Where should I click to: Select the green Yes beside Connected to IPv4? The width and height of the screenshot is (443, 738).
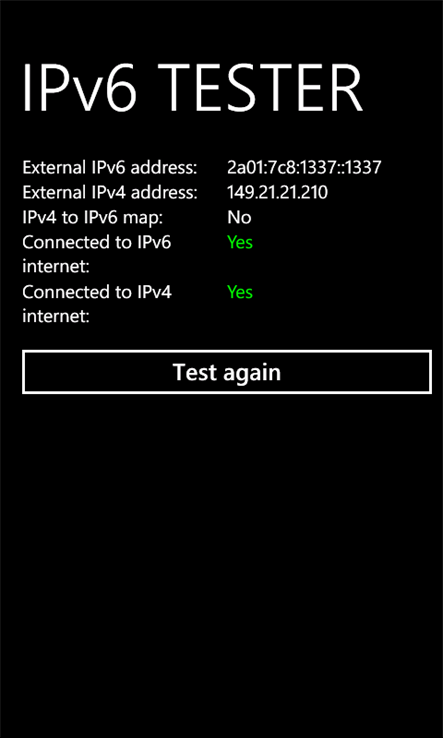point(240,292)
